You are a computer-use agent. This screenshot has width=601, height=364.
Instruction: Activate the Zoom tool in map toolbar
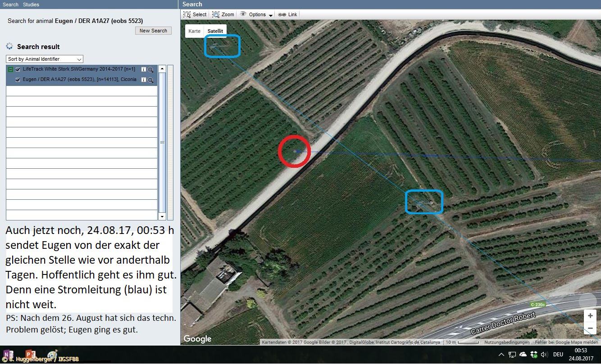(223, 14)
